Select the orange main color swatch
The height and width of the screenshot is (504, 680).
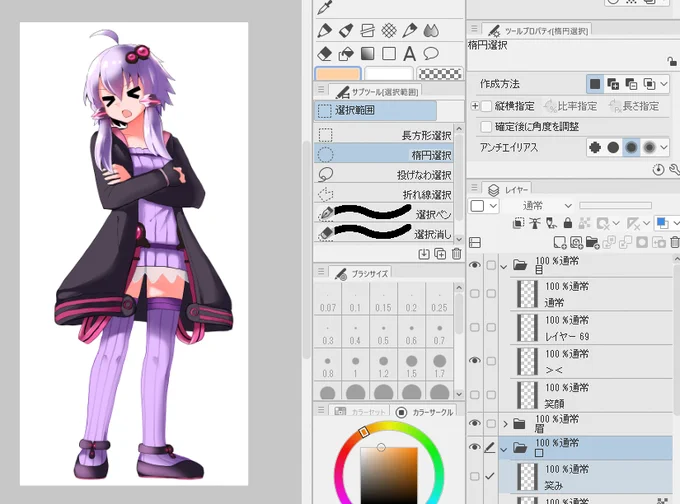point(338,74)
